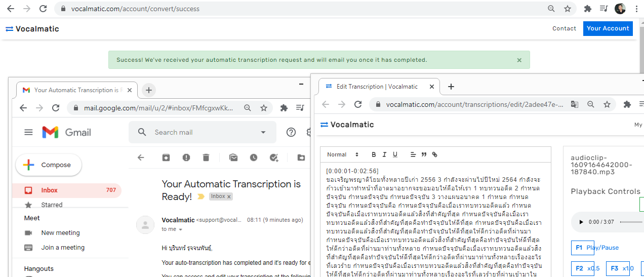Open the Normal paragraph style dropdown
This screenshot has height=277, width=644.
click(342, 154)
